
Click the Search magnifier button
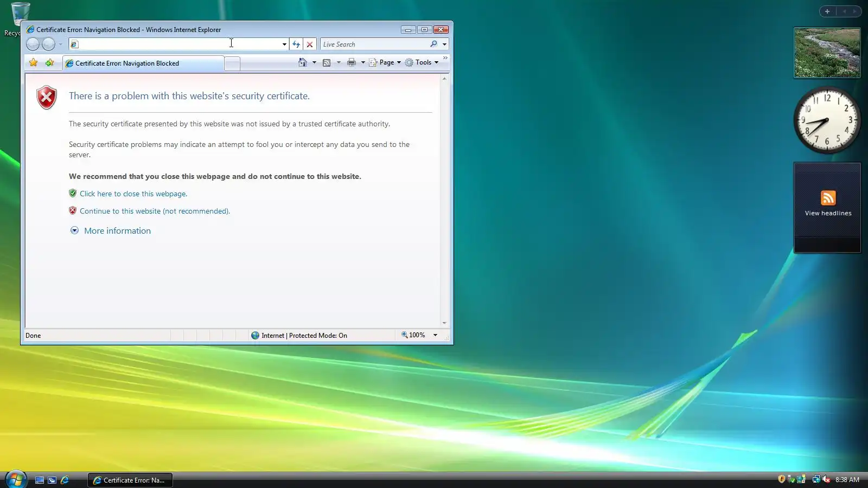pos(433,44)
